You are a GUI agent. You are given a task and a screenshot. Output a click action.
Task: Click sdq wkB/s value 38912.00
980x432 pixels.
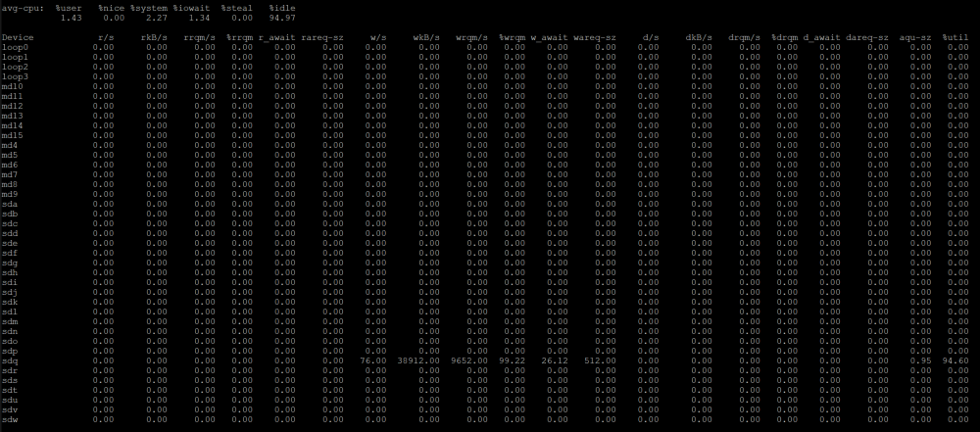click(418, 360)
